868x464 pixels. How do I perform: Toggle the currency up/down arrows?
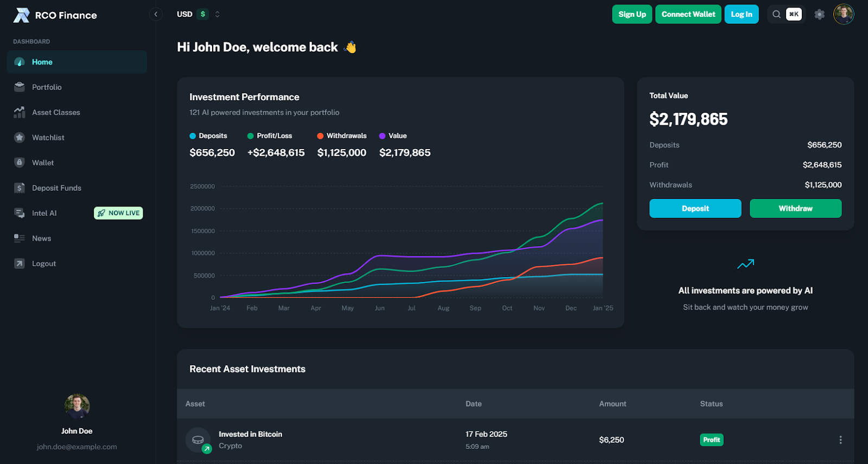[217, 14]
